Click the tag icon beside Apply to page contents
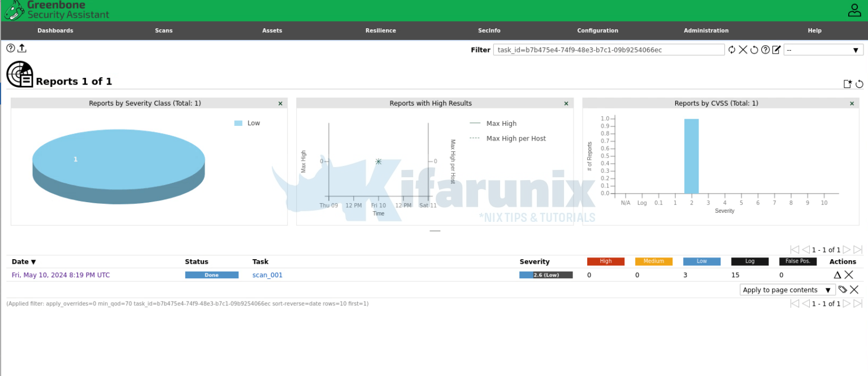 842,290
